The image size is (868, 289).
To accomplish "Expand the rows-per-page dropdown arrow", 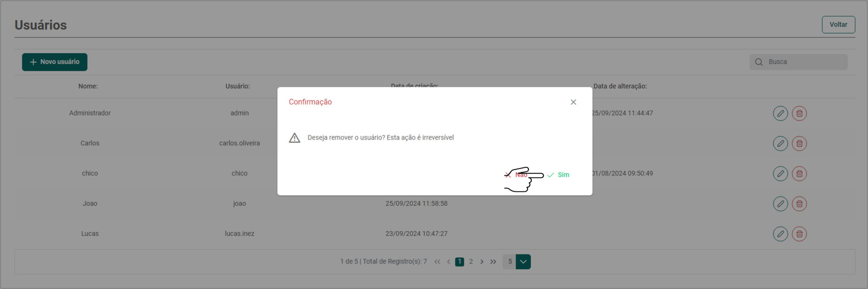I will click(x=523, y=262).
